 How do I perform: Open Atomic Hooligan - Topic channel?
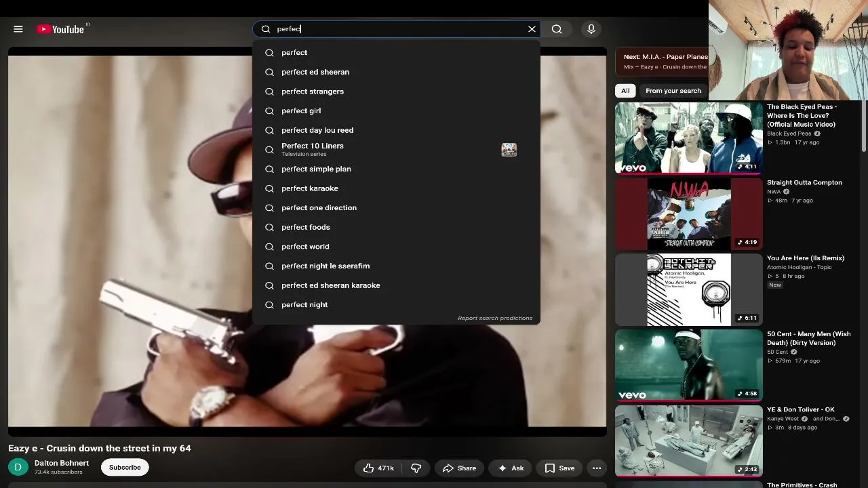pyautogui.click(x=799, y=267)
